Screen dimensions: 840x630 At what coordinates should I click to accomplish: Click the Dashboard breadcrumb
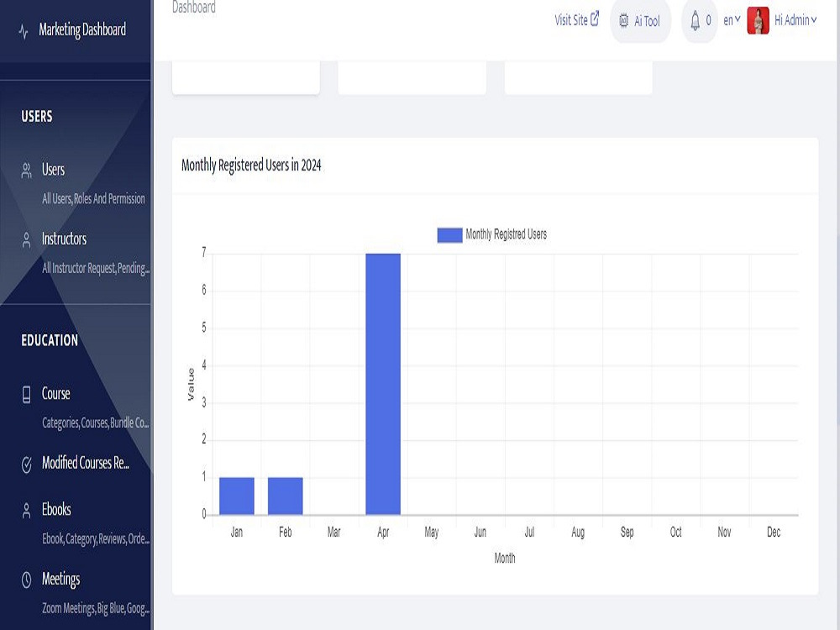(x=194, y=8)
